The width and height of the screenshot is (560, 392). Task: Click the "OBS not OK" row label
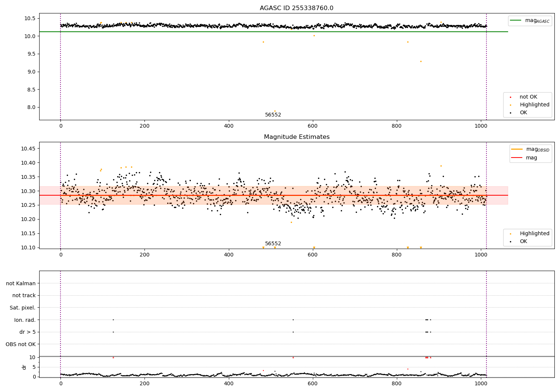[21, 344]
